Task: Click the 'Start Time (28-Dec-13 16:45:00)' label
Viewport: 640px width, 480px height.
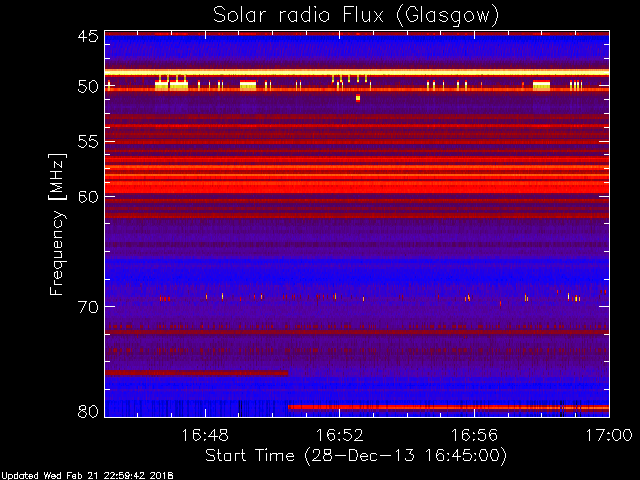Action: click(x=356, y=455)
